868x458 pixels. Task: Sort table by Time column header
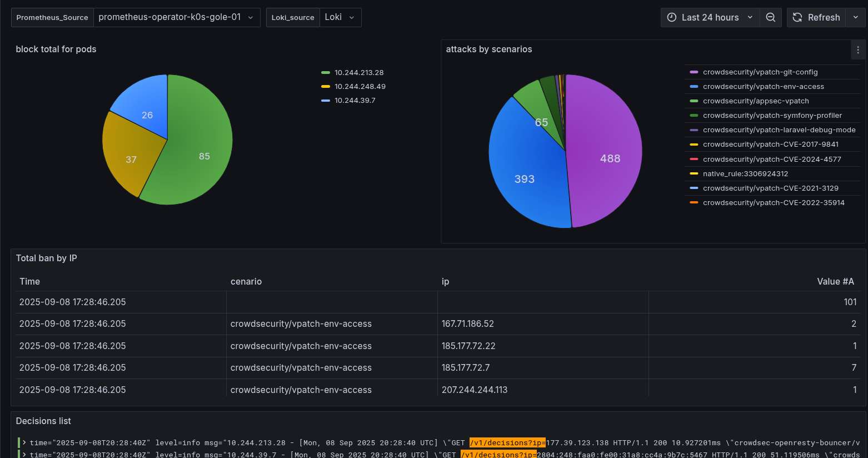(29, 281)
